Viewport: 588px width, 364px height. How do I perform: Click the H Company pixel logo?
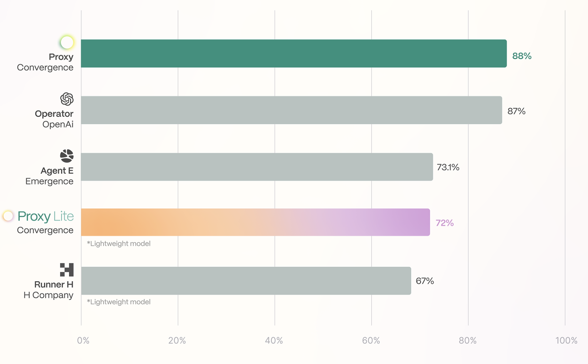tap(67, 270)
